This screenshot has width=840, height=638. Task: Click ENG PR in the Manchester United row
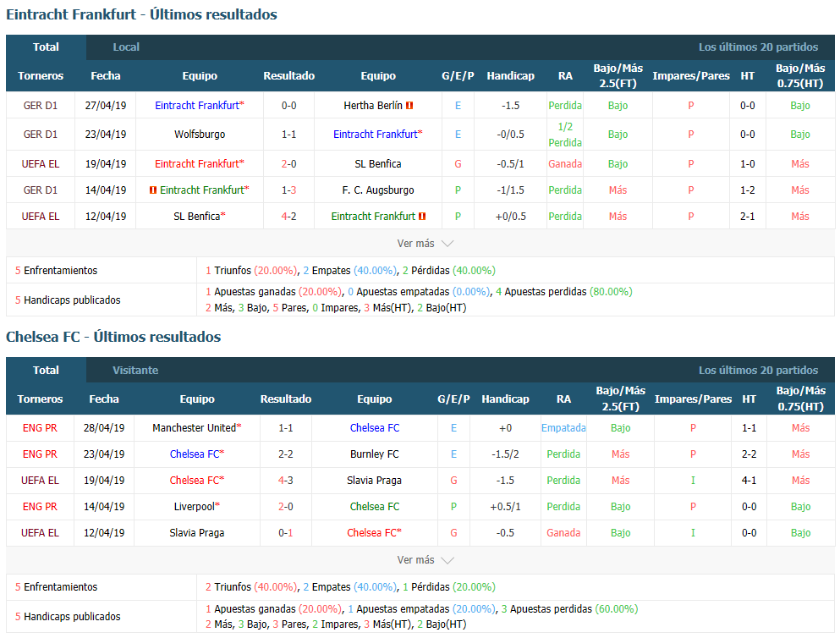tap(40, 428)
